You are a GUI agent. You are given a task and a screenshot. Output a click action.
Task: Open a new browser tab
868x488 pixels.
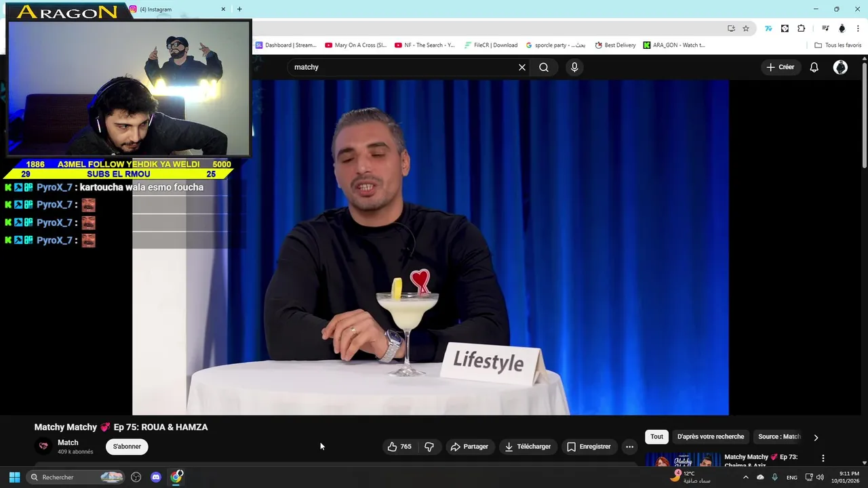(x=239, y=9)
